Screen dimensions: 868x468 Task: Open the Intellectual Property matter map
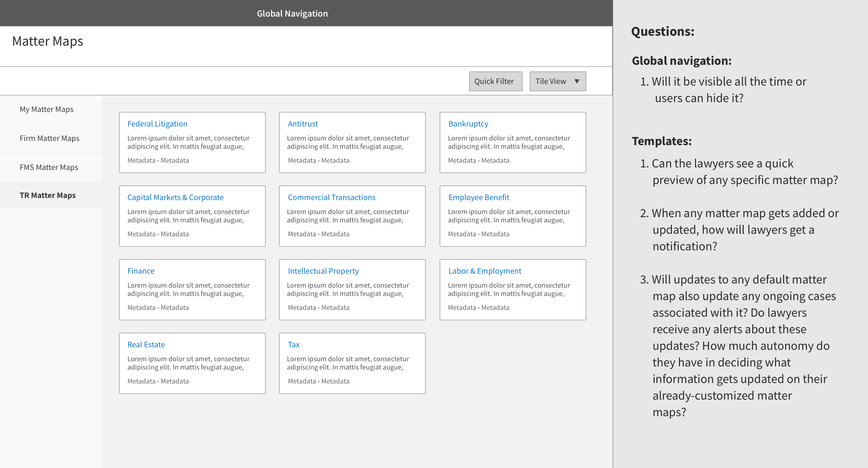323,271
